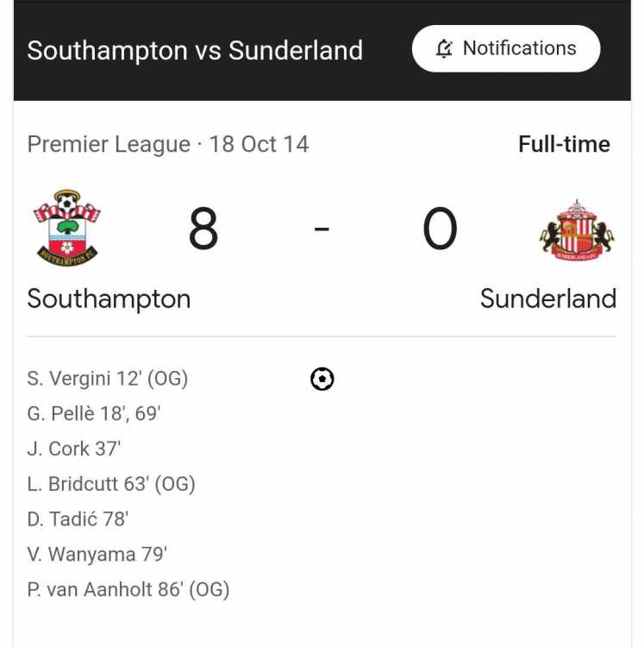Select S. Vergini 12' own goal entry
The height and width of the screenshot is (647, 644).
click(108, 379)
